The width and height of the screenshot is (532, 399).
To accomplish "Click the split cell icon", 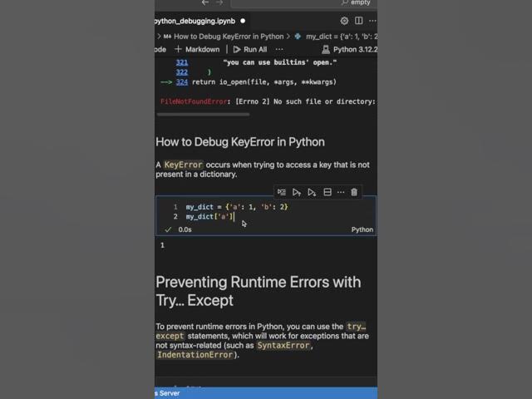I will pos(328,192).
